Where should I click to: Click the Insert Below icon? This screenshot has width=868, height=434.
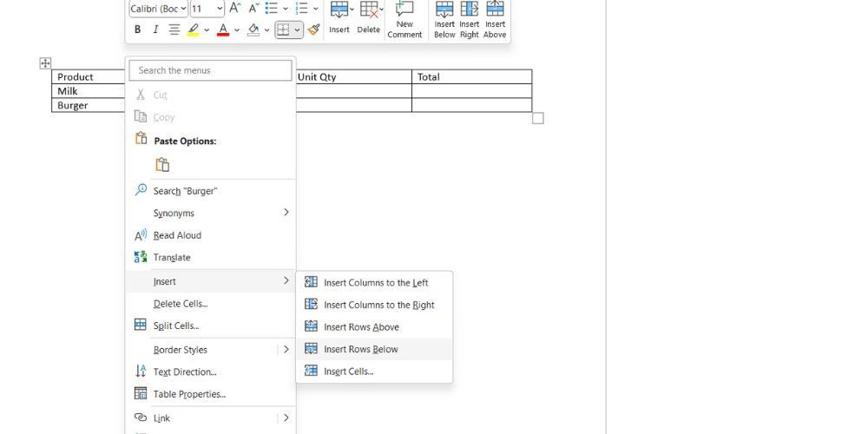pos(444,20)
